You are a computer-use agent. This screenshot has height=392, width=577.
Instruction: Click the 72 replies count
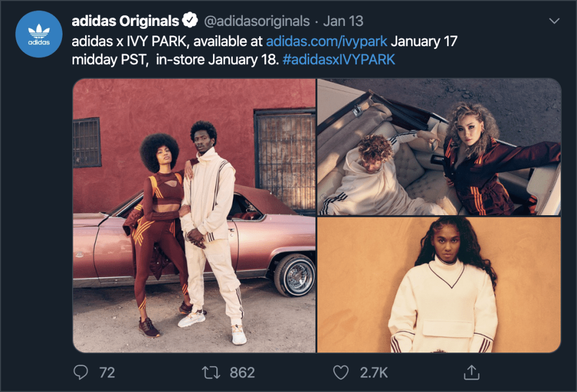pos(107,372)
